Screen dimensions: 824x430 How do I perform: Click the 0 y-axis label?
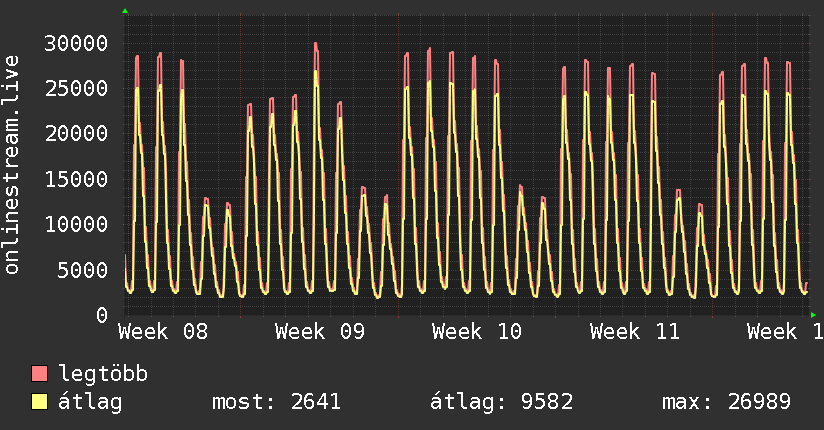coord(102,315)
